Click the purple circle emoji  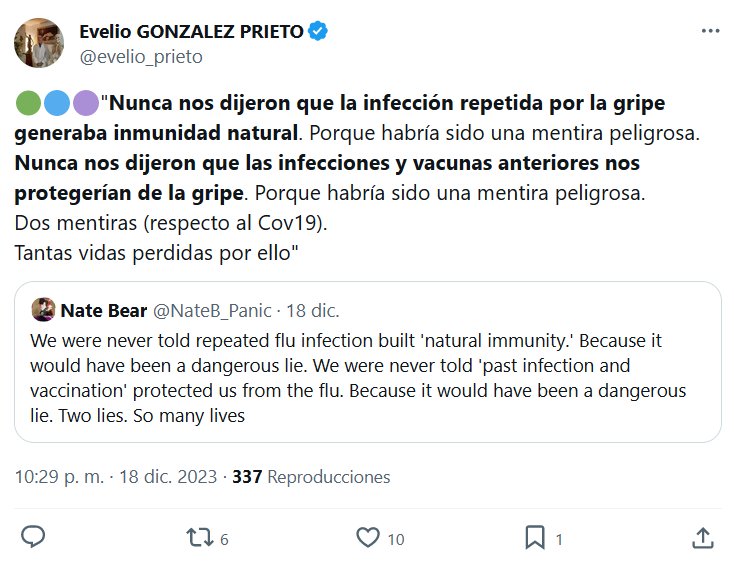click(86, 103)
